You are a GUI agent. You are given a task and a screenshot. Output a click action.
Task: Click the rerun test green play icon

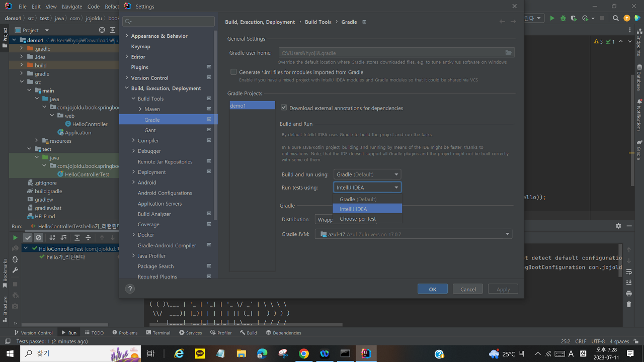pyautogui.click(x=15, y=238)
